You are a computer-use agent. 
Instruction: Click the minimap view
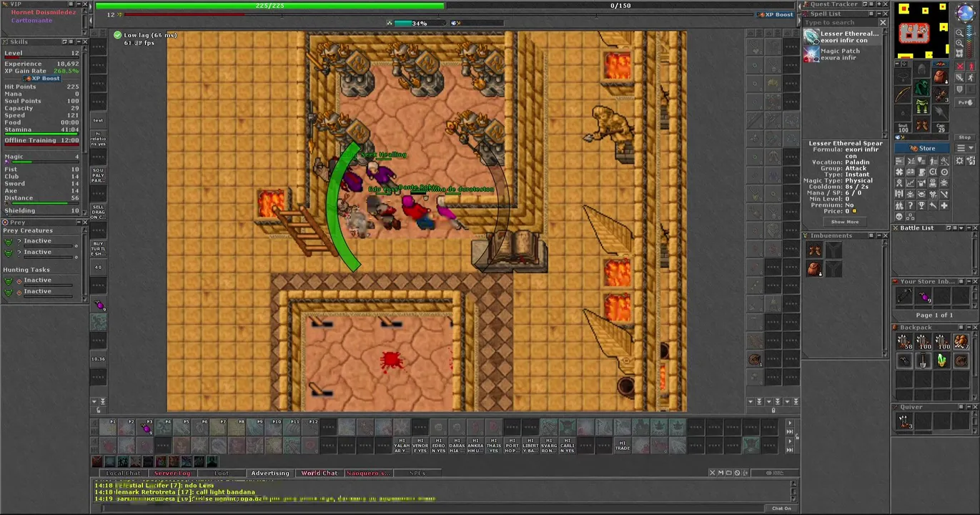pos(923,29)
